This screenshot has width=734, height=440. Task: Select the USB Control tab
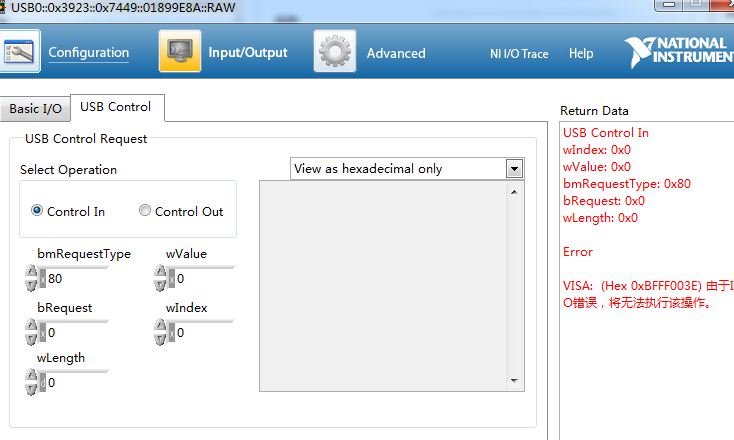coord(116,107)
